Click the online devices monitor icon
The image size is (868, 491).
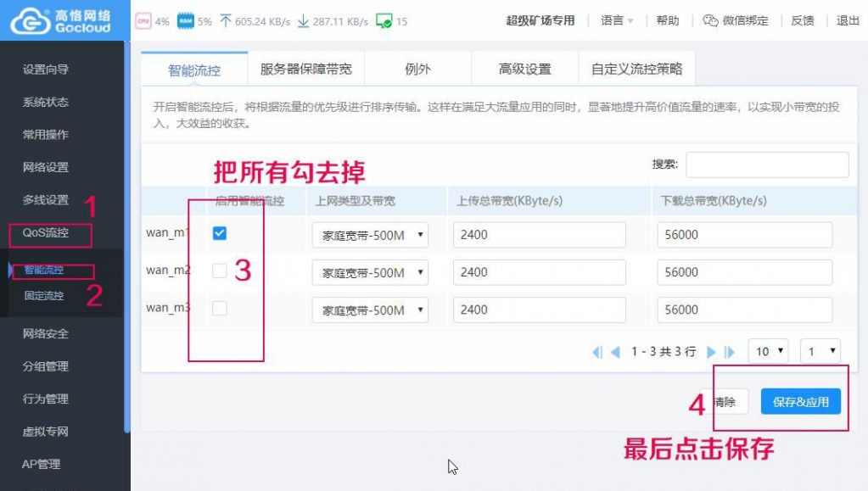(x=384, y=21)
